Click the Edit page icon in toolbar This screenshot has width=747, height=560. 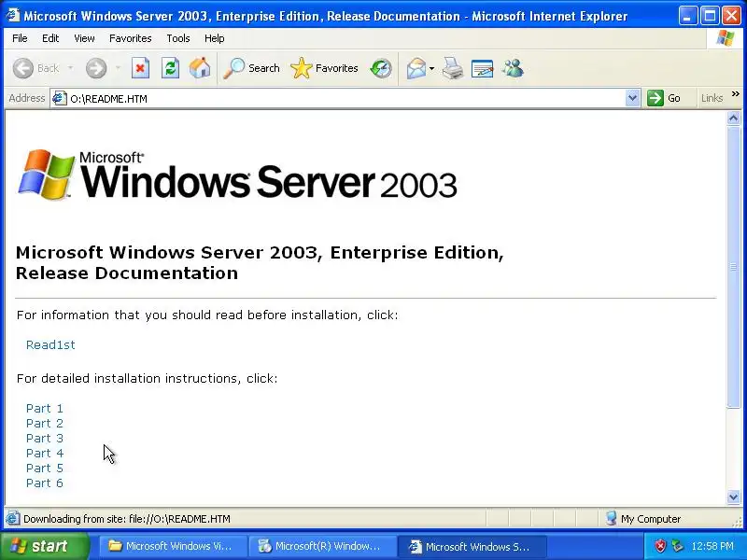point(482,68)
